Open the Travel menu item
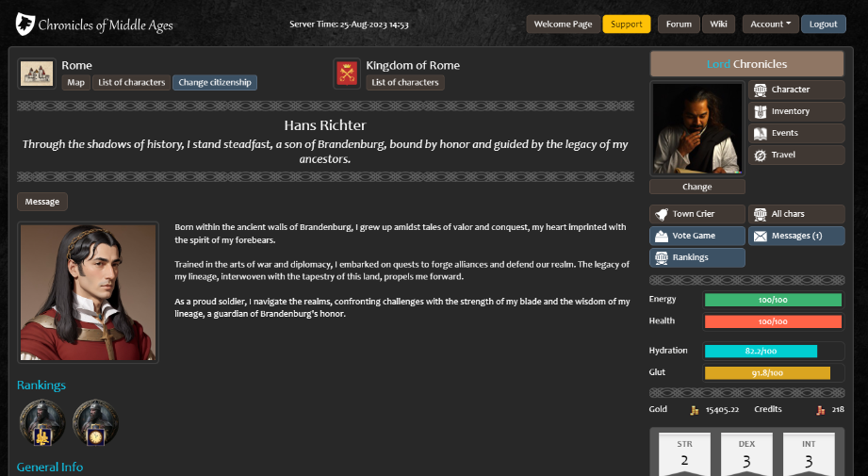 coord(795,155)
